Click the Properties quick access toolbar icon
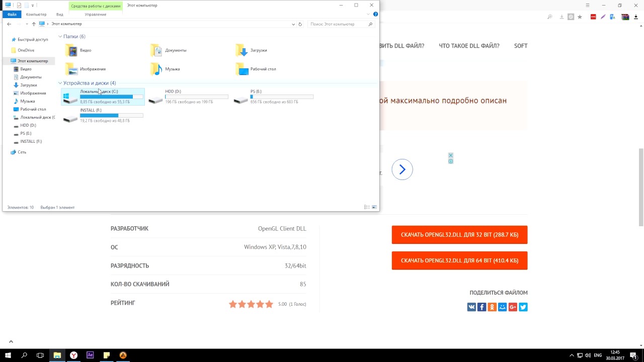The height and width of the screenshot is (362, 644). 19,6
